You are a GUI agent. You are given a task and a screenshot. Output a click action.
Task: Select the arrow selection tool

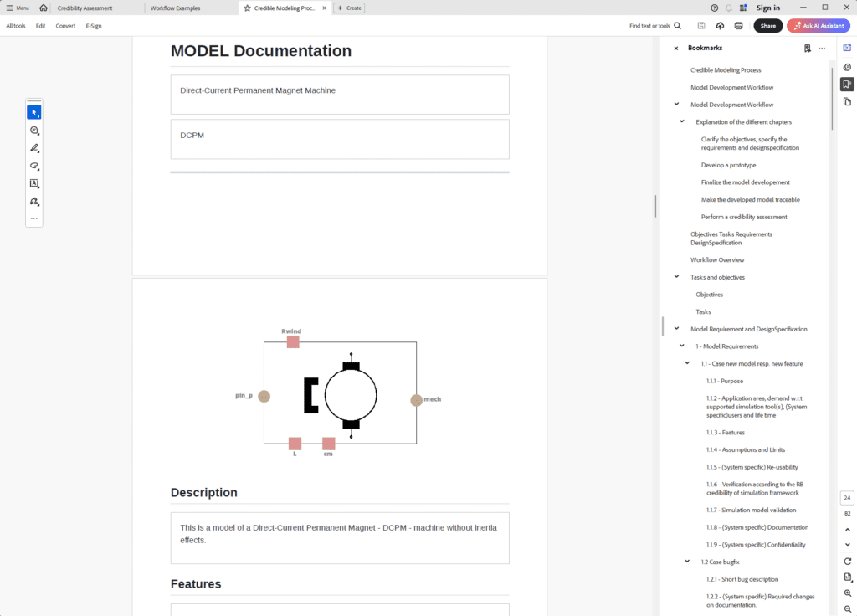[x=33, y=112]
